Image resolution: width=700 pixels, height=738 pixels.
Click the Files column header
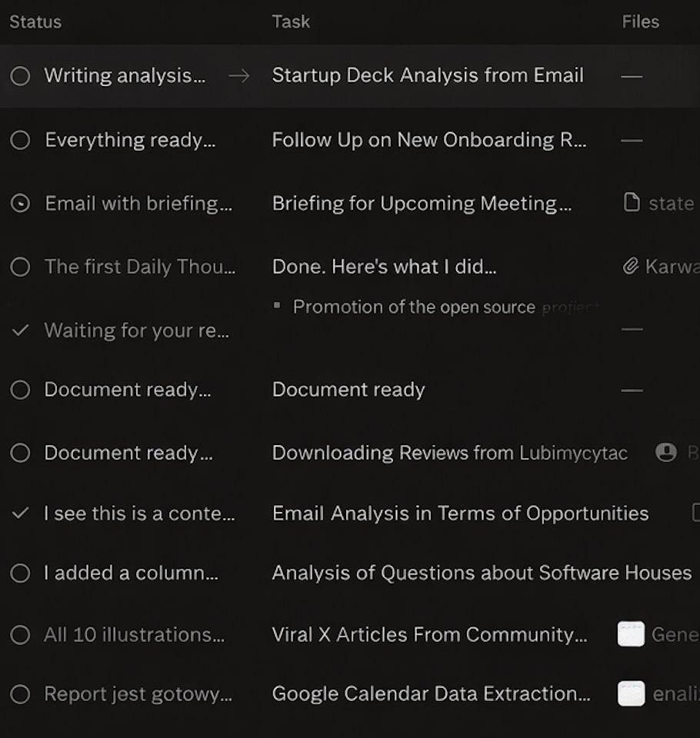(640, 22)
